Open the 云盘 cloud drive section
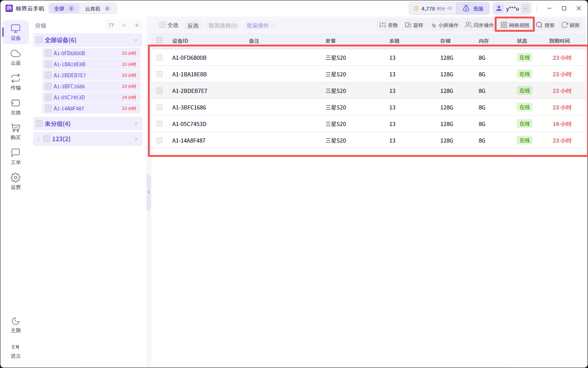The height and width of the screenshot is (368, 588). tap(16, 57)
